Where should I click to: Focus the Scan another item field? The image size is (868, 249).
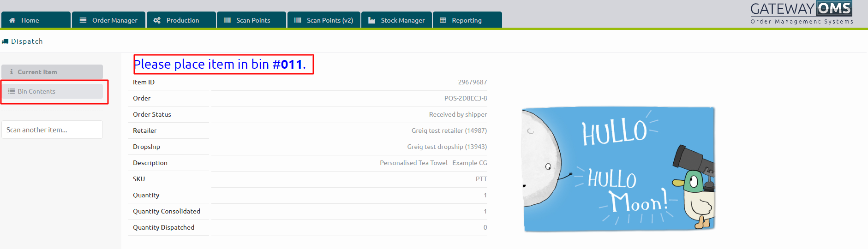pyautogui.click(x=52, y=130)
